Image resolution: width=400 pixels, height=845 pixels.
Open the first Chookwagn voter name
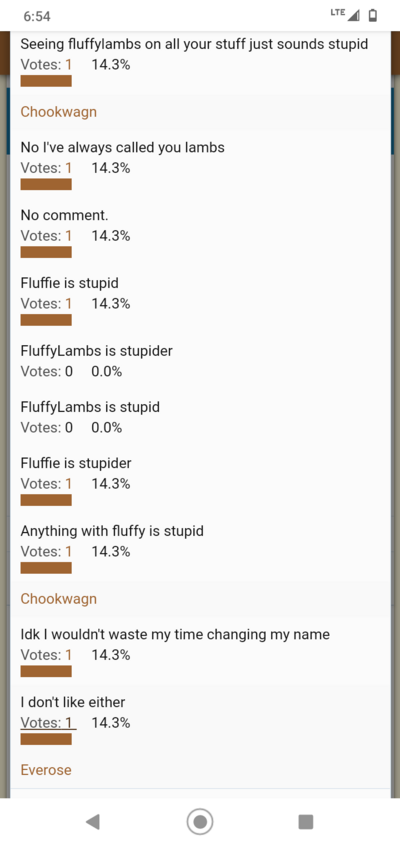click(x=59, y=112)
